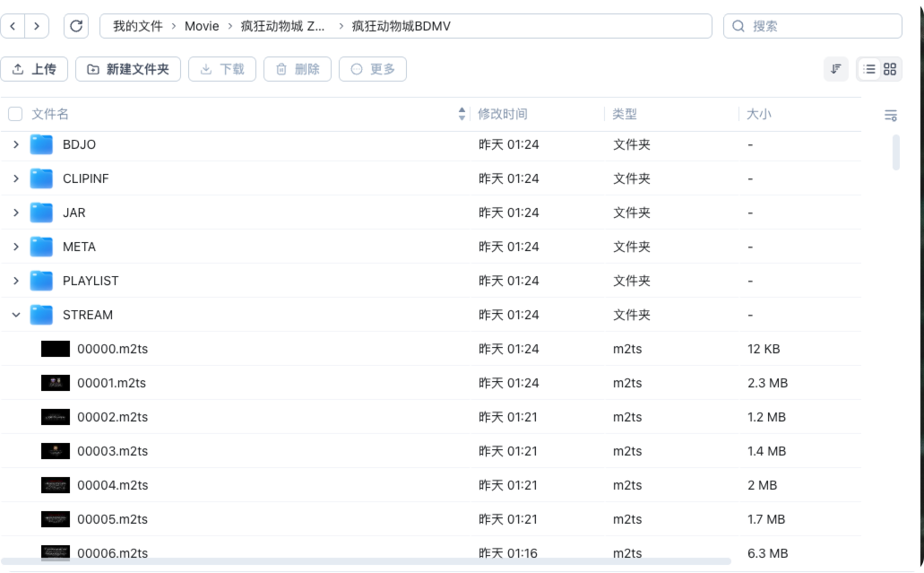Open the More (更多) menu
Viewport: 924px width, 573px height.
tap(373, 69)
